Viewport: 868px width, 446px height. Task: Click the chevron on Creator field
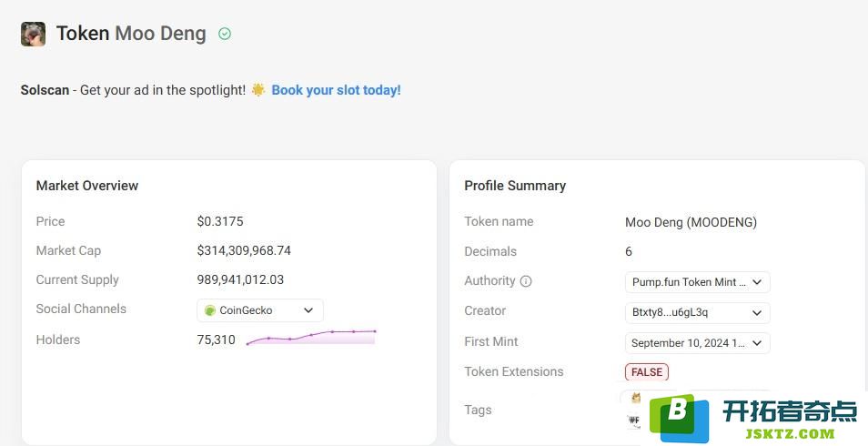pos(757,312)
